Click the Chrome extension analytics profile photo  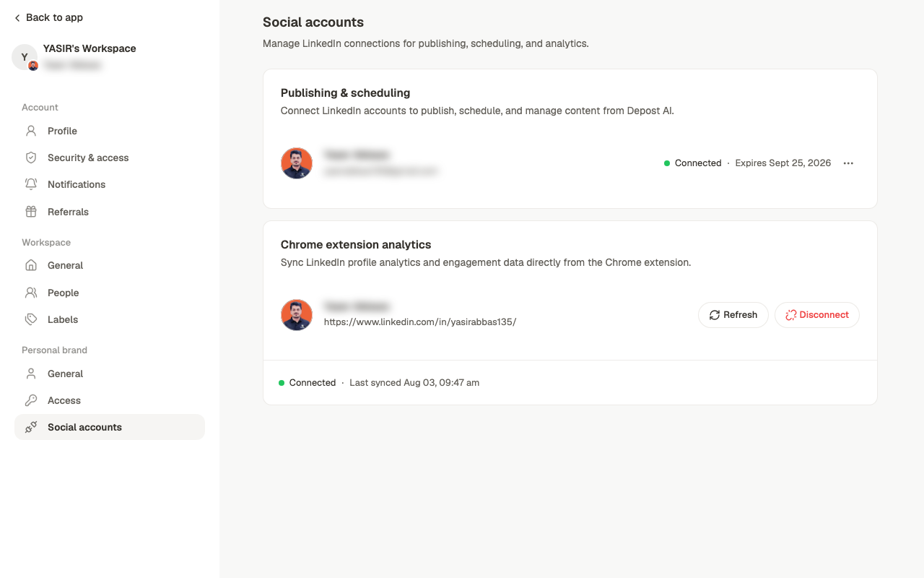point(297,315)
